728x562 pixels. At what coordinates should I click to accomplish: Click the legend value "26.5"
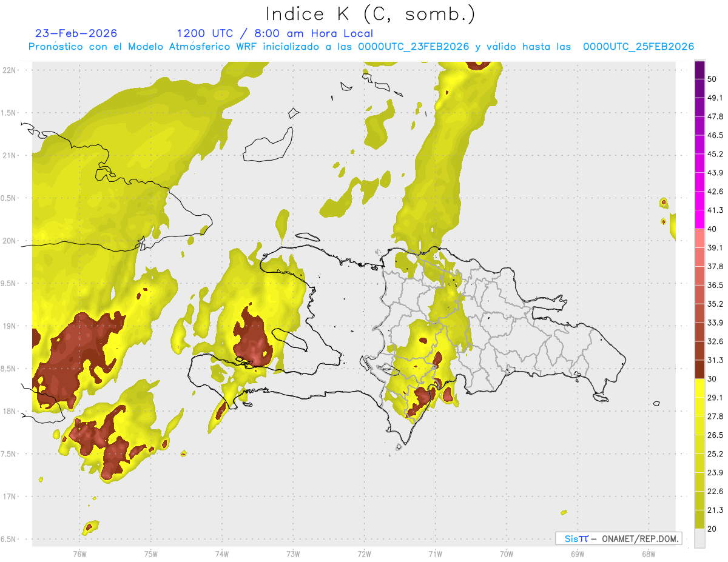(x=715, y=435)
